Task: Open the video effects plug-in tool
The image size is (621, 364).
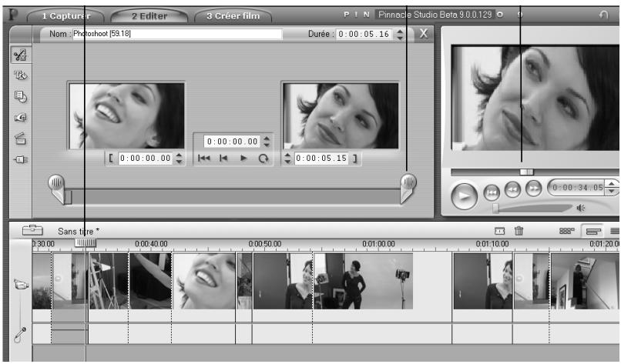Action: (x=20, y=159)
